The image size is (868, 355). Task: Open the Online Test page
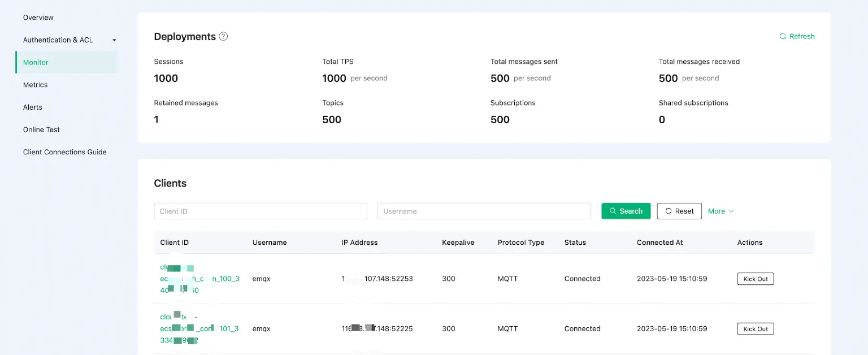41,129
